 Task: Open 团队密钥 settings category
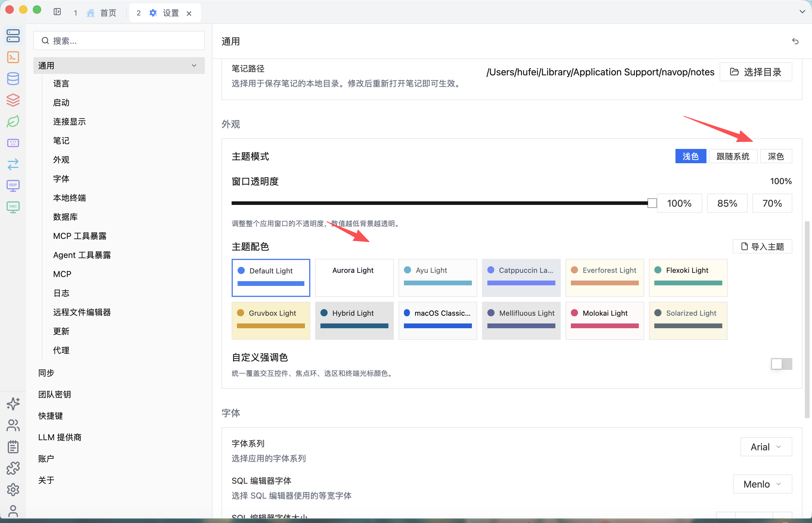click(54, 394)
